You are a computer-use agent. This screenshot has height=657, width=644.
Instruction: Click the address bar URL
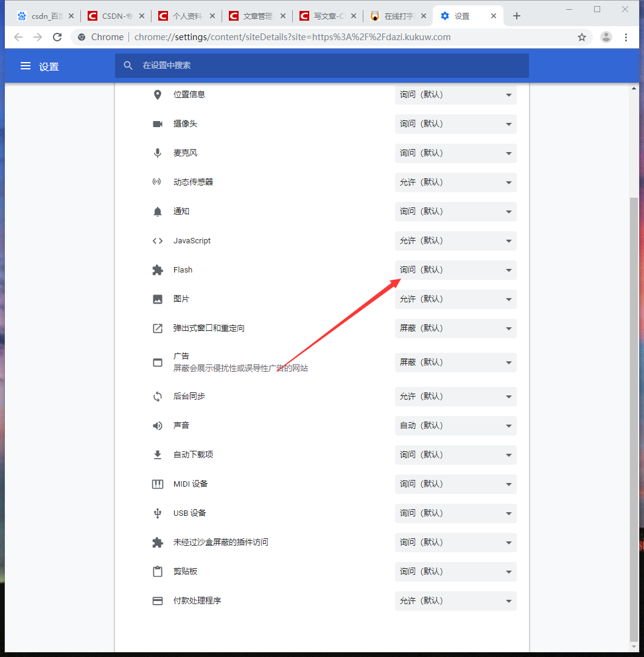(x=292, y=37)
